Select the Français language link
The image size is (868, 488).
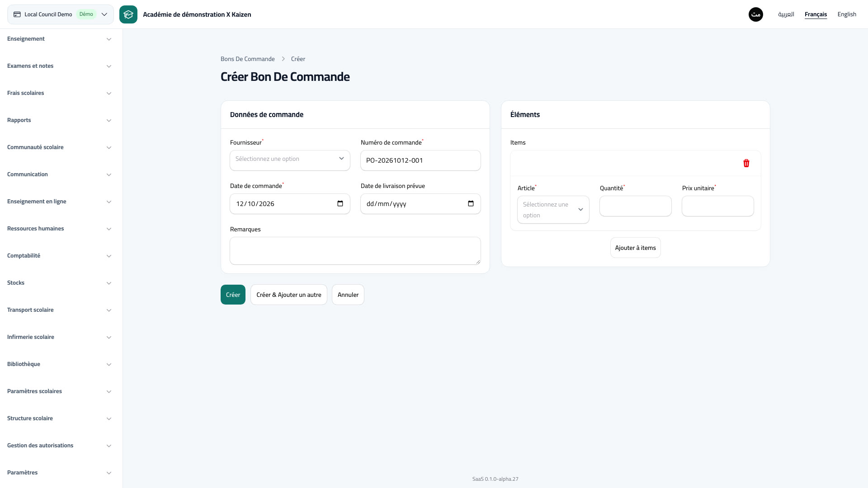(816, 14)
